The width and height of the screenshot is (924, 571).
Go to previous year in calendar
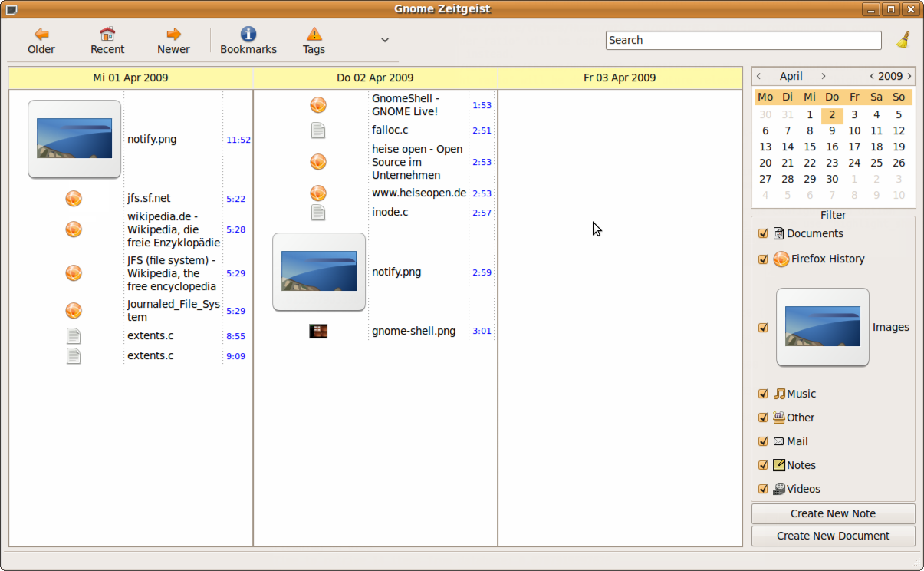(x=872, y=76)
